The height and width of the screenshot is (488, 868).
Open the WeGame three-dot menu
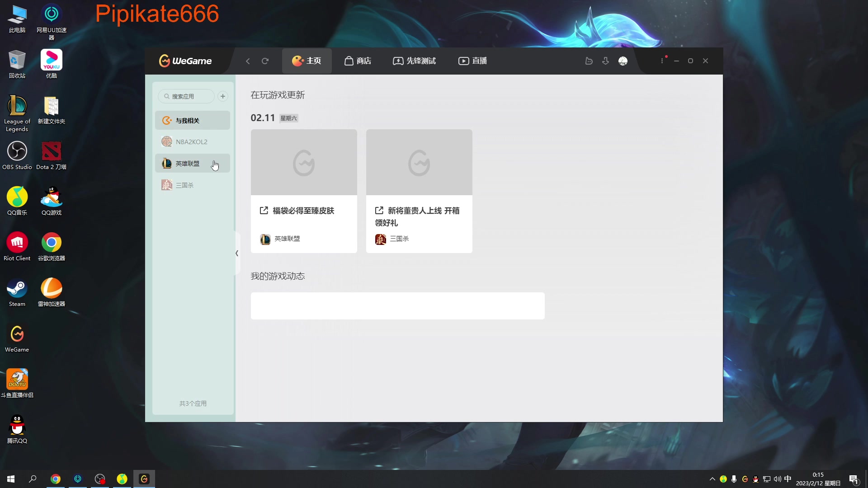tap(662, 61)
